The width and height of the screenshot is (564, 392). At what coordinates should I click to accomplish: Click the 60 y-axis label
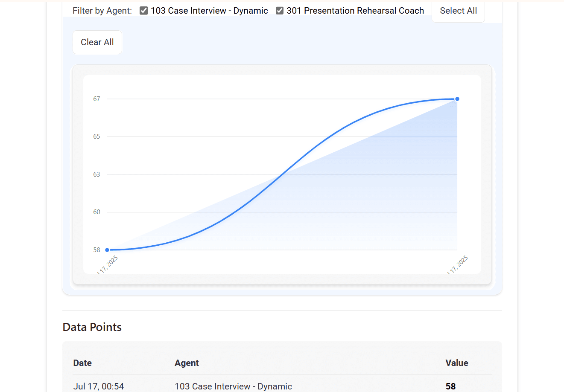(x=97, y=212)
